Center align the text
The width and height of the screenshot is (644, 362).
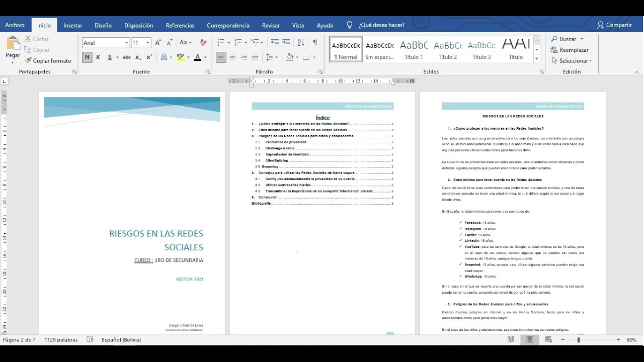[x=232, y=57]
